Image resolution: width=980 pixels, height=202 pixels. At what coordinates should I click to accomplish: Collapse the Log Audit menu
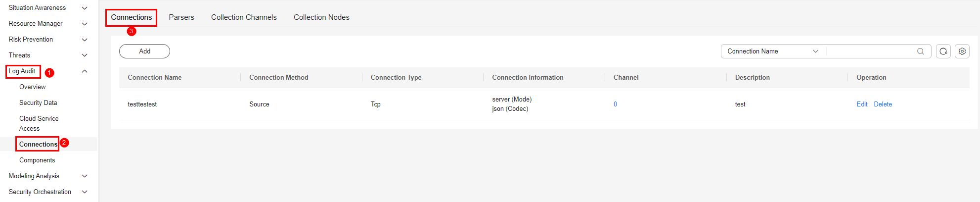point(85,71)
